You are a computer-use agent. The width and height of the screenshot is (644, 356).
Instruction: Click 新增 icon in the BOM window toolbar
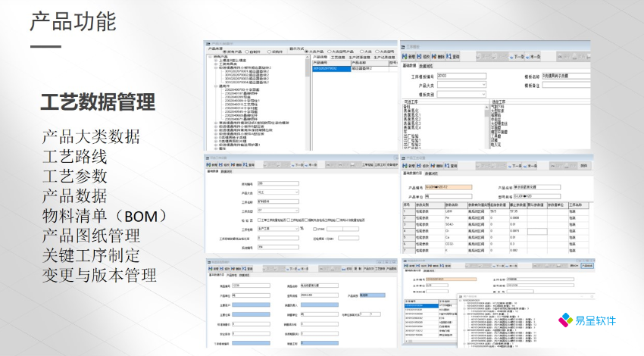[406, 266]
